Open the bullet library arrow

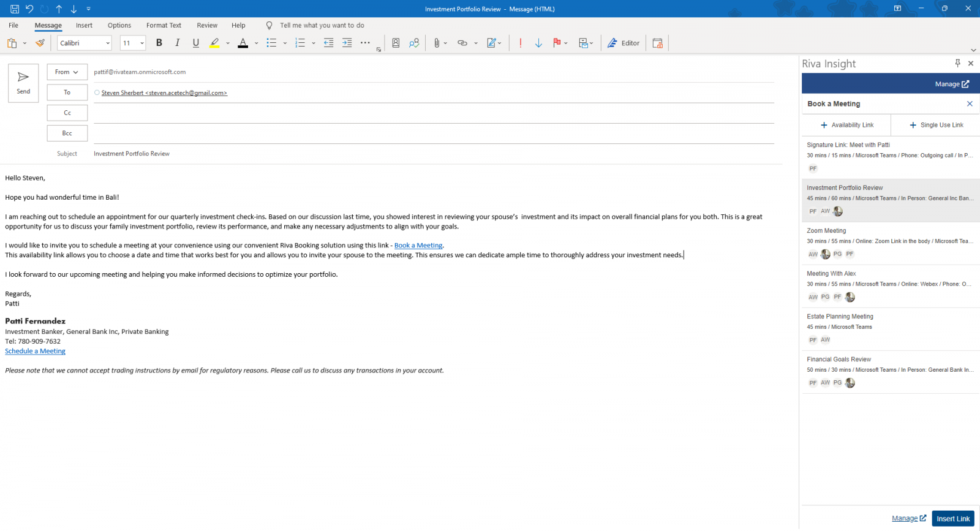click(x=285, y=43)
